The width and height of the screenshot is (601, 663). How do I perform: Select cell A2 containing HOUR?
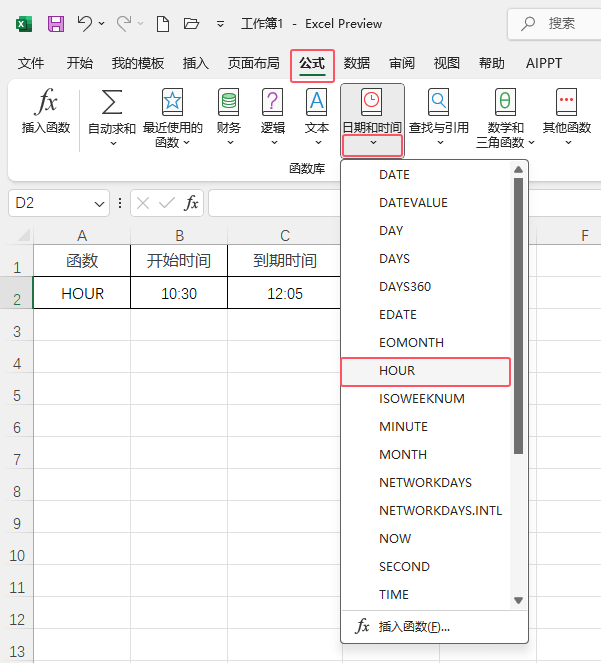tap(82, 293)
